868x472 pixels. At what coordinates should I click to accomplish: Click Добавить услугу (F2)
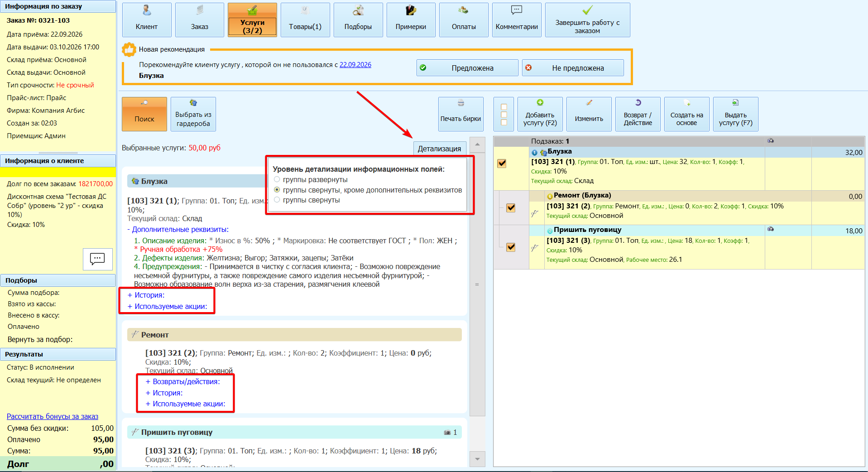tap(540, 114)
